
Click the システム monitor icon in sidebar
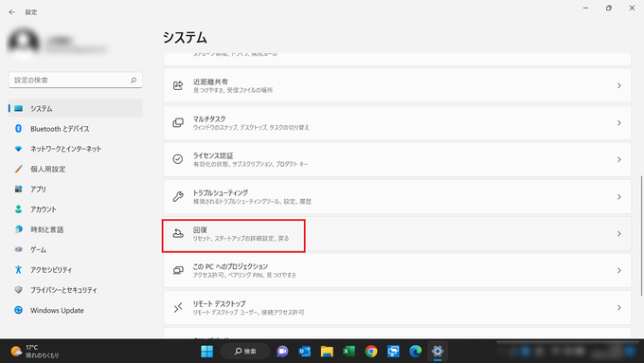click(x=19, y=109)
